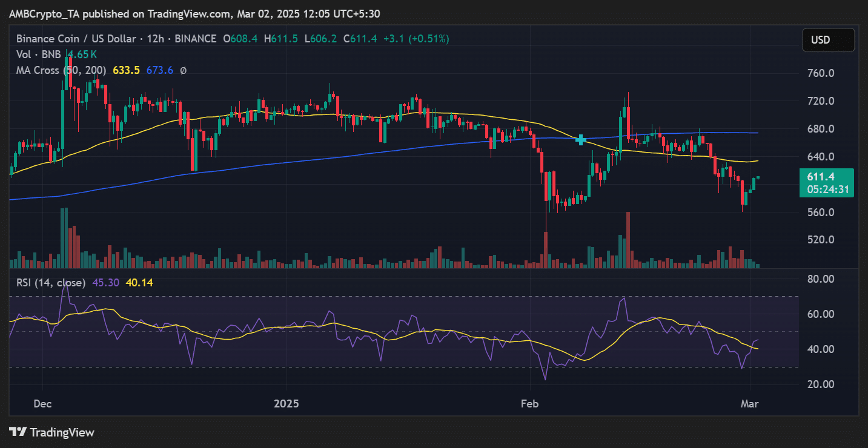868x448 pixels.
Task: Click the TradingView logo
Action: pos(52,432)
